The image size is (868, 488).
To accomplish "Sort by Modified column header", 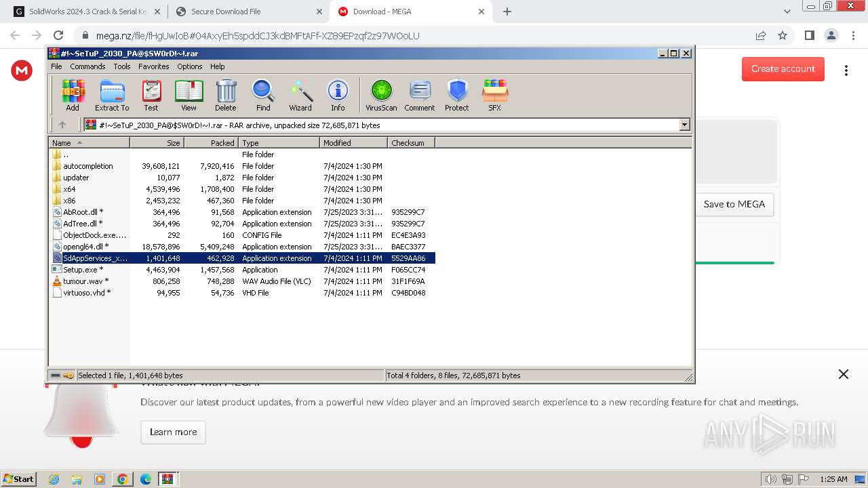I will (x=353, y=143).
